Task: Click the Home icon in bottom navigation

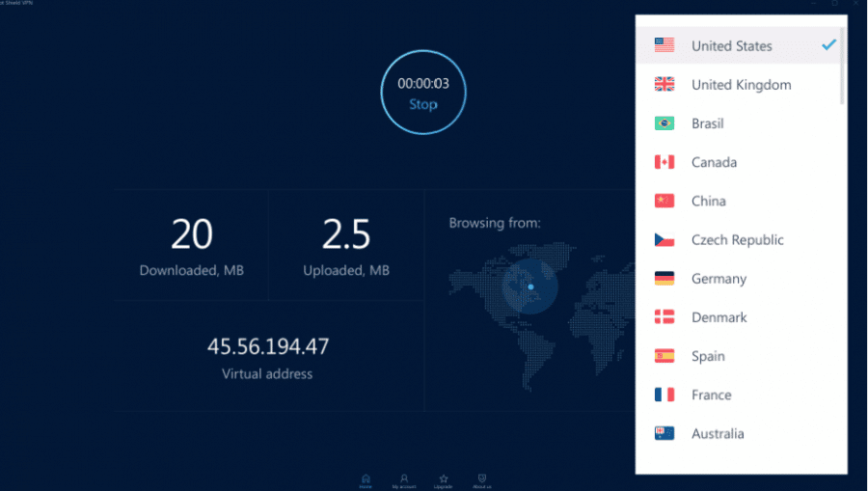Action: tap(366, 478)
